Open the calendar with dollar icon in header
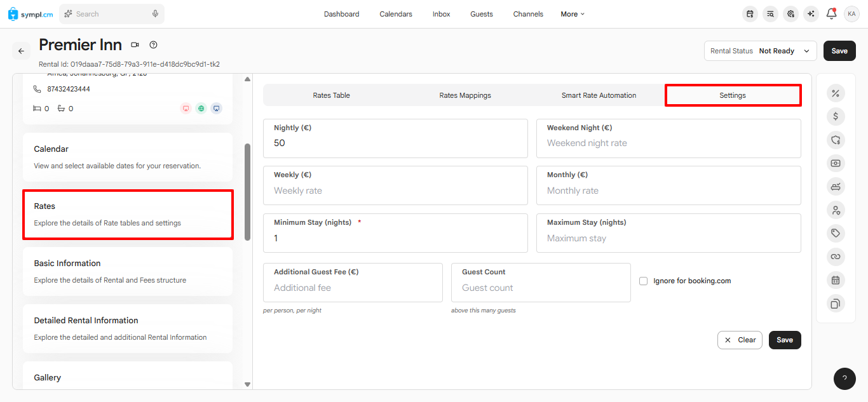This screenshot has height=402, width=868. (750, 14)
